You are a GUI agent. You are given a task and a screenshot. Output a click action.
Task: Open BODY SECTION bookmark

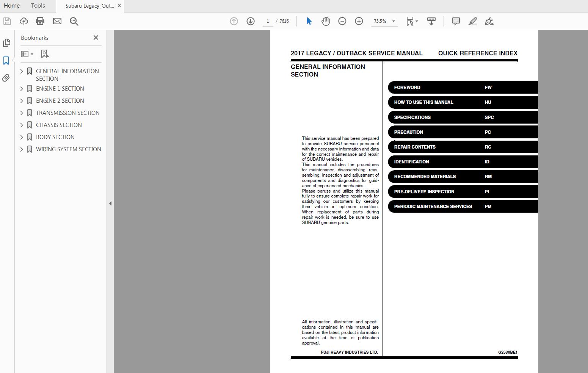(55, 137)
